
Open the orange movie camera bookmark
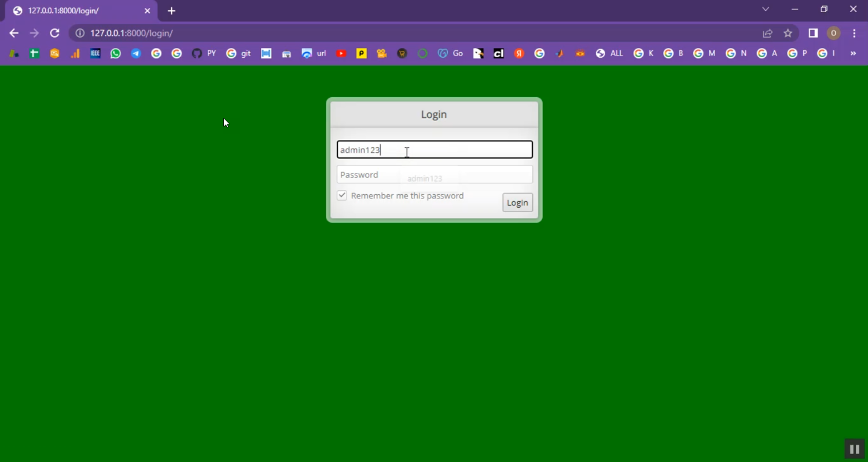(381, 53)
